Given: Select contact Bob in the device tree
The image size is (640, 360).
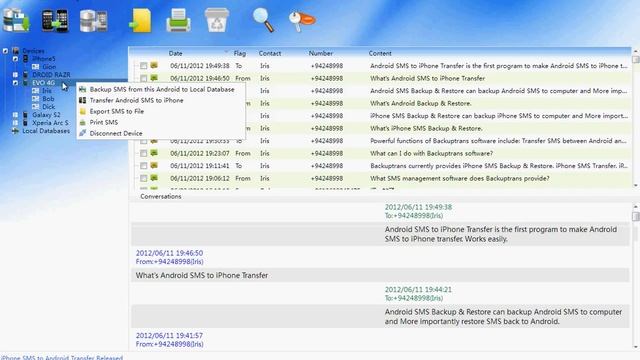Looking at the screenshot, I should (x=48, y=99).
